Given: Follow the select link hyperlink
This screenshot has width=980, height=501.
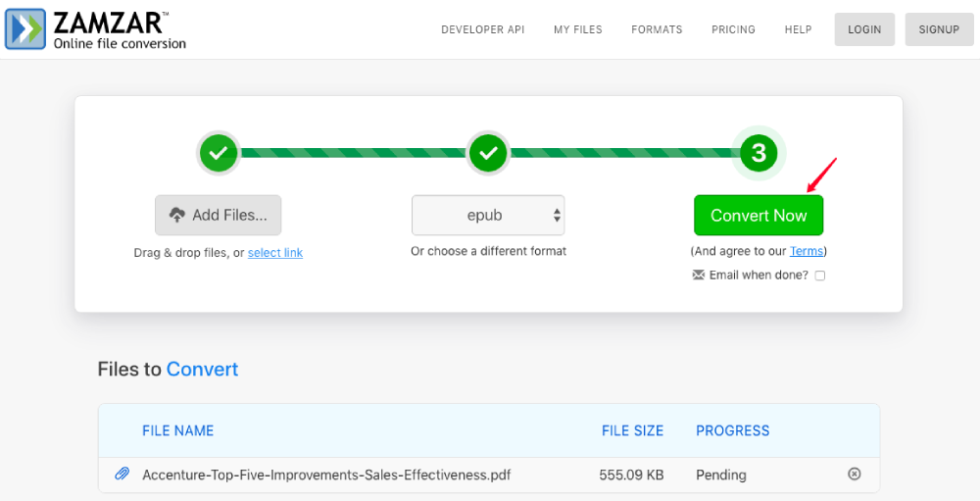Looking at the screenshot, I should [x=275, y=253].
